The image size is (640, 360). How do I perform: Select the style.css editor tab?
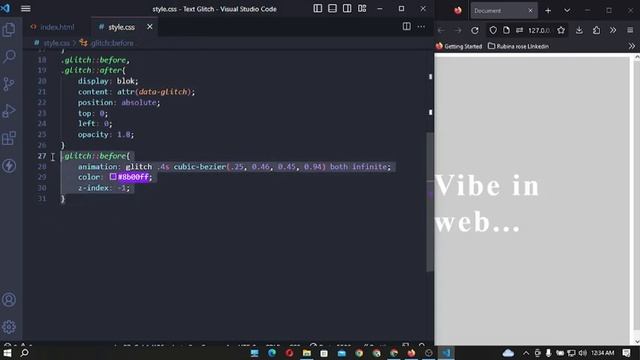pyautogui.click(x=121, y=27)
